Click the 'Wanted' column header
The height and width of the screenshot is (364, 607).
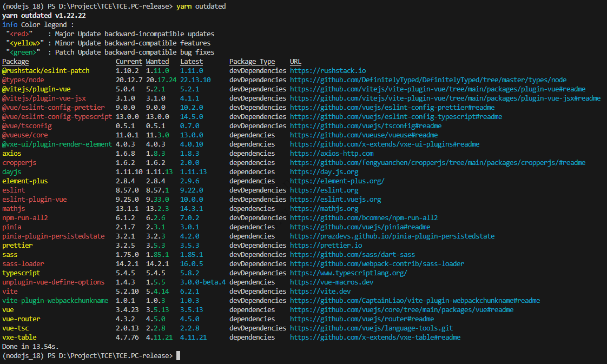click(x=157, y=62)
